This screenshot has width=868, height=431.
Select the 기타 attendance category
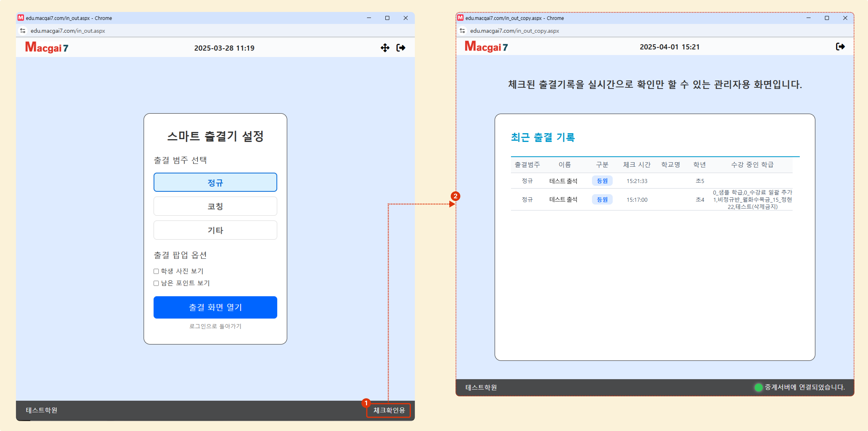tap(215, 230)
